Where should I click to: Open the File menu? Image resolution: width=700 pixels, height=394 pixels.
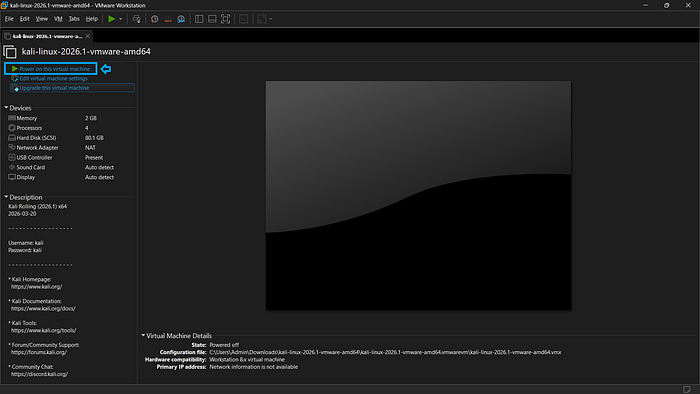[x=9, y=19]
